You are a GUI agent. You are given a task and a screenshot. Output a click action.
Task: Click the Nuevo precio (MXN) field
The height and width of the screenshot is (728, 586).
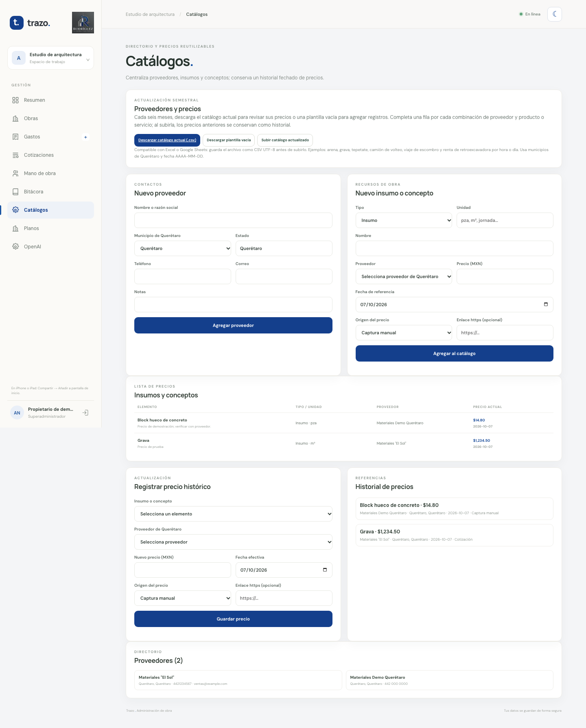[x=183, y=570]
